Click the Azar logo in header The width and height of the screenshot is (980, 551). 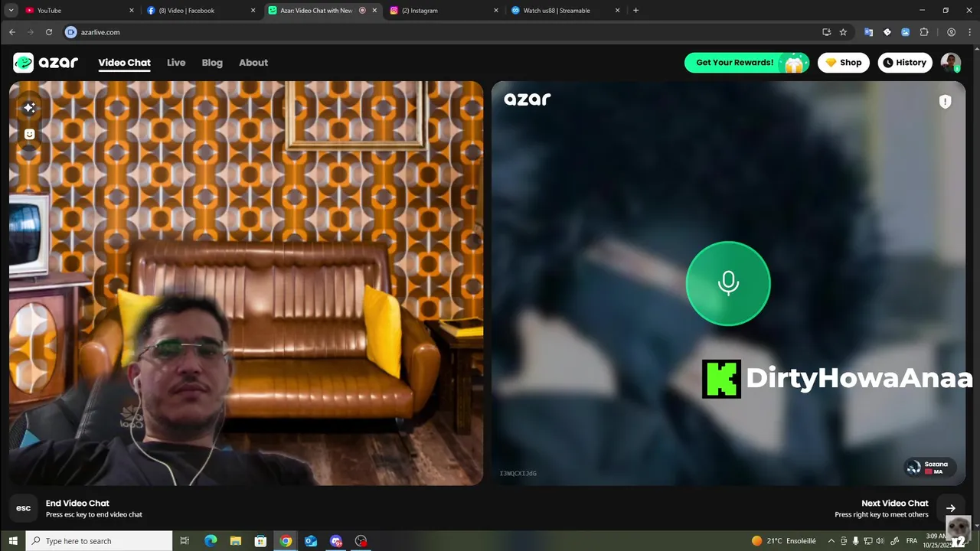pos(45,63)
